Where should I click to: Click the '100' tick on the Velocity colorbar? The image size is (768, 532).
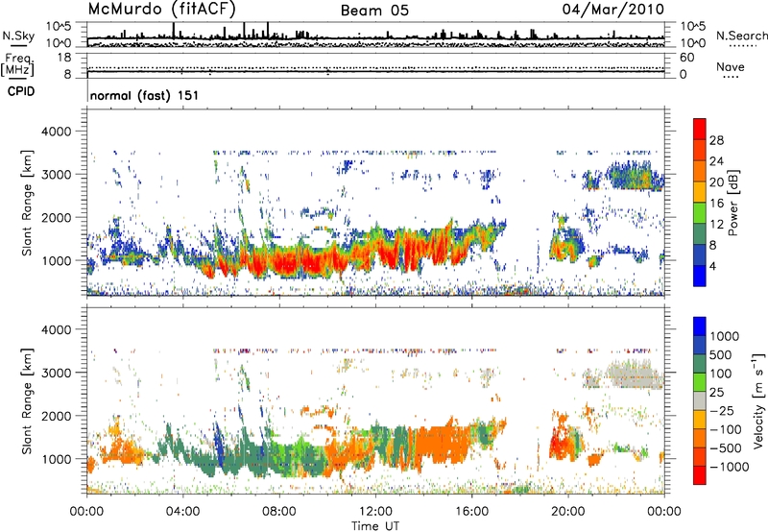[721, 374]
